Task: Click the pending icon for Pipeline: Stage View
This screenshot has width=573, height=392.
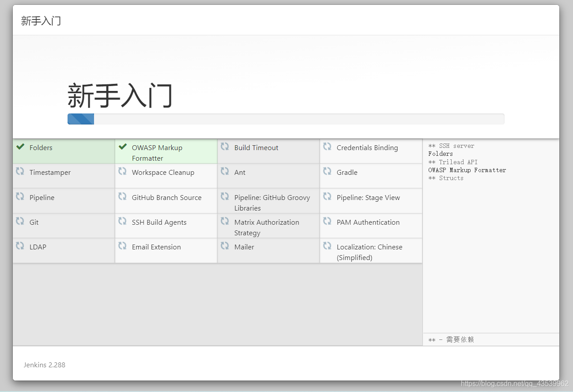Action: [327, 196]
